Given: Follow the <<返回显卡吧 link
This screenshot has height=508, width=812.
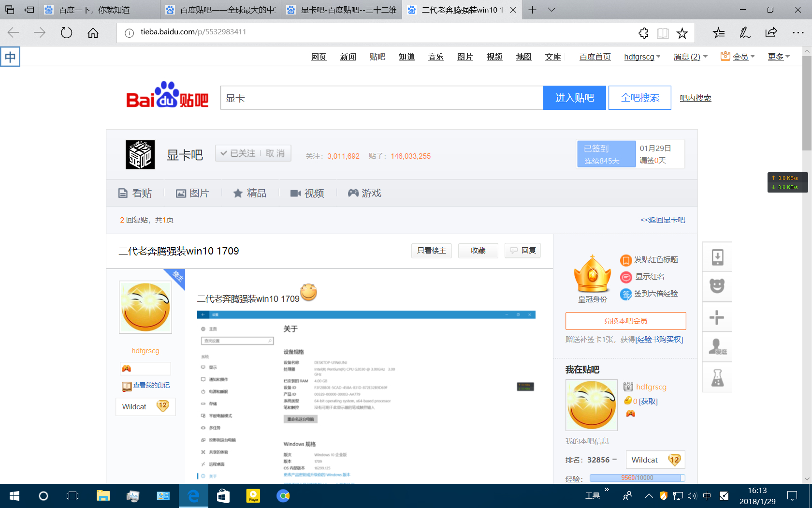Looking at the screenshot, I should coord(663,220).
